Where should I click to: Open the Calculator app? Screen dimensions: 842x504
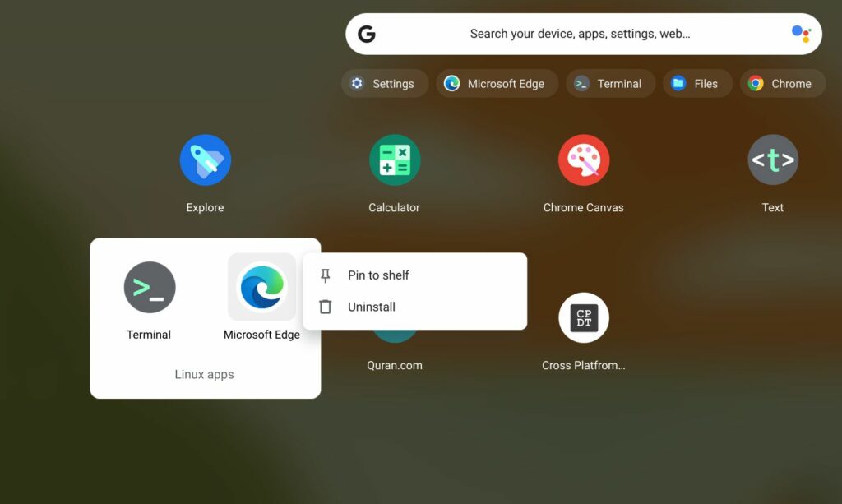pos(395,160)
